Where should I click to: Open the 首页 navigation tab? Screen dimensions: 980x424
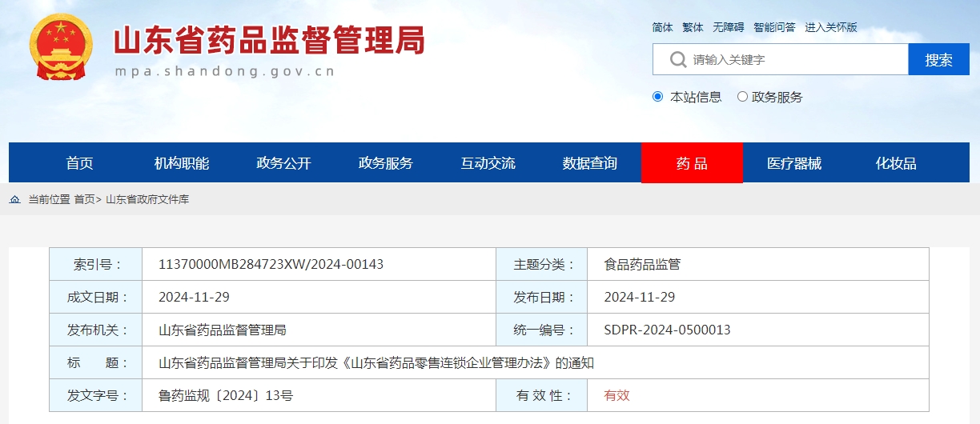(x=79, y=163)
